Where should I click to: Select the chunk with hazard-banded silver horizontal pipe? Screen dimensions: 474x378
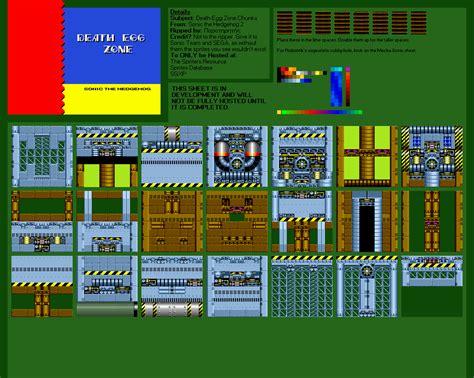tap(172, 286)
